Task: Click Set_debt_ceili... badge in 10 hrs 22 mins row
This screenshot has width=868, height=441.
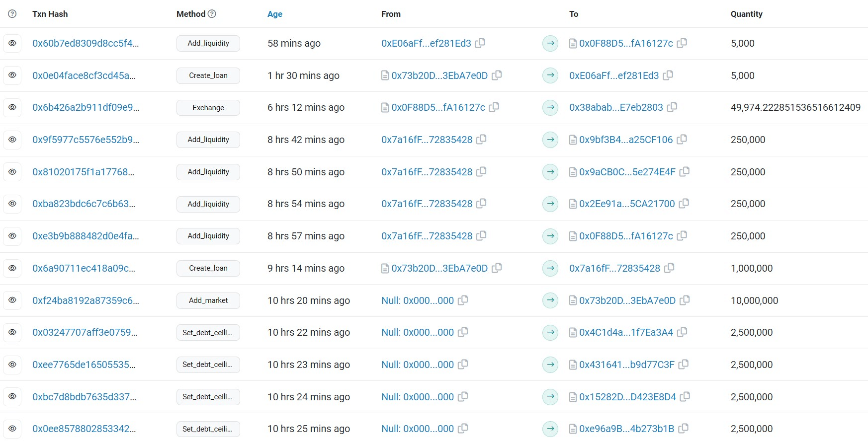Action: (208, 333)
